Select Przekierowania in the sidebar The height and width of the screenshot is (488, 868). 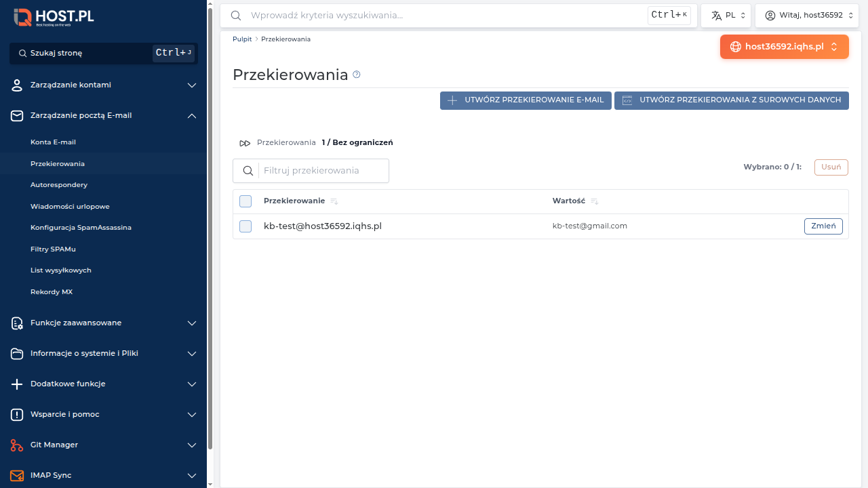[x=58, y=164]
